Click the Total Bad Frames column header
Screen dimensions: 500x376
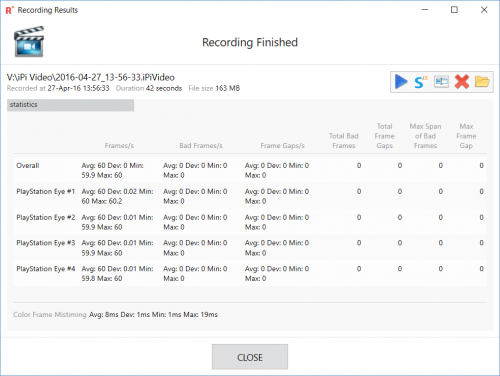click(344, 141)
